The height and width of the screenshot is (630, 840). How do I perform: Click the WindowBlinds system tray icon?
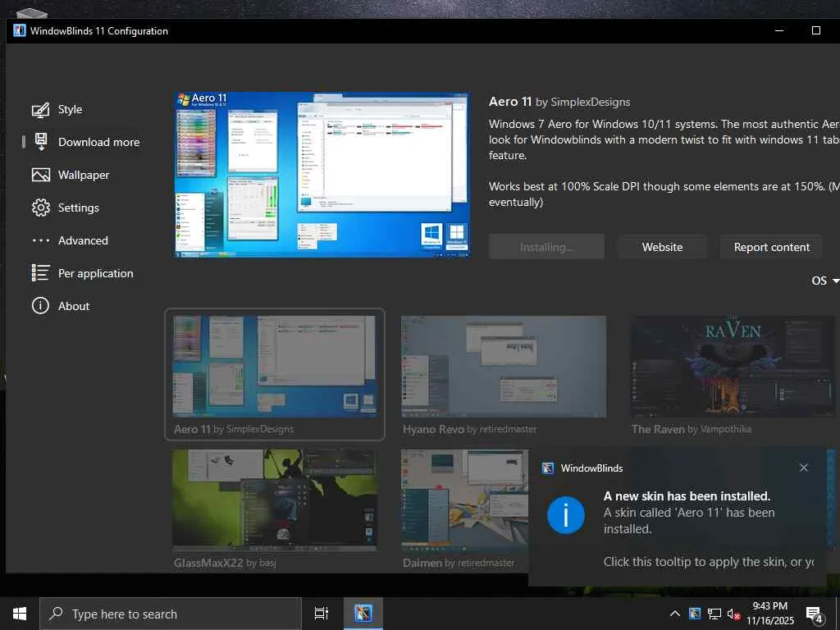pyautogui.click(x=695, y=614)
